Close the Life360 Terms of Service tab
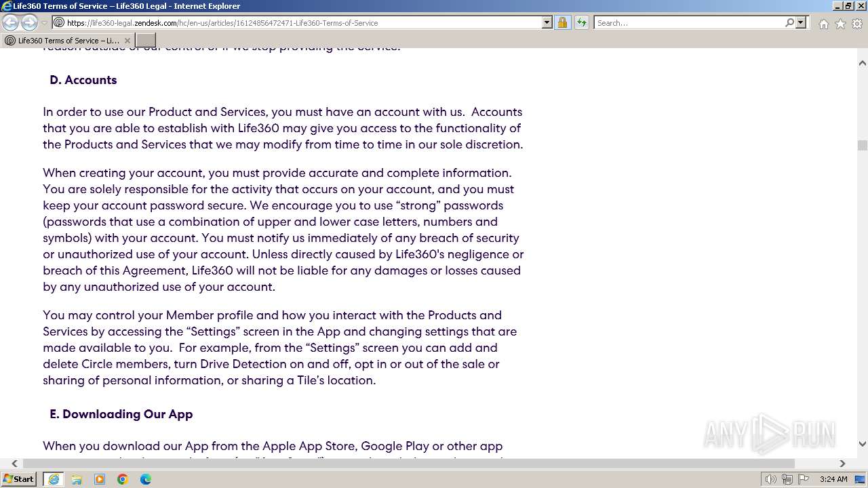 coord(127,41)
